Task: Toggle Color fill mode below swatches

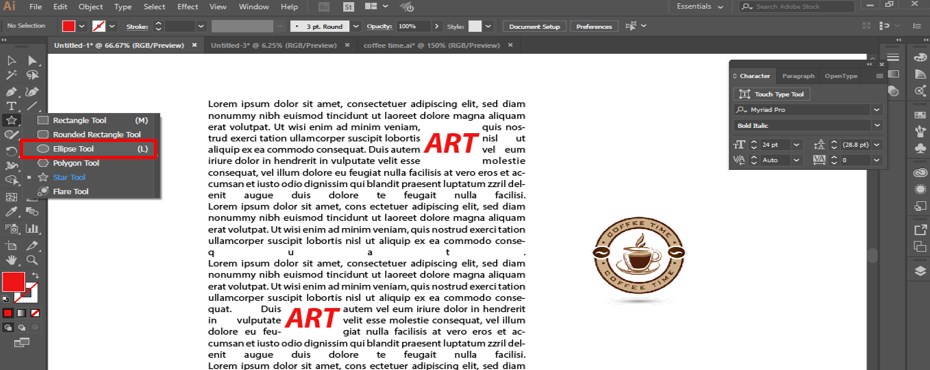Action: (8, 312)
